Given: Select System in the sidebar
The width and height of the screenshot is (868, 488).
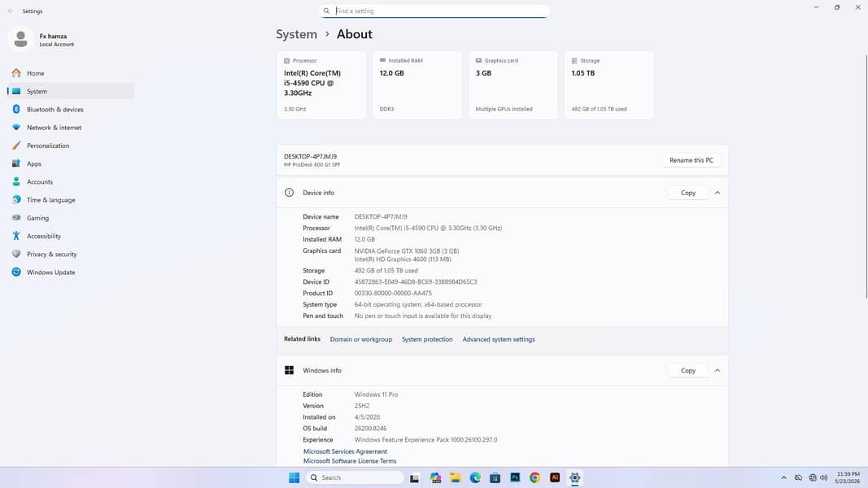Looking at the screenshot, I should pyautogui.click(x=70, y=91).
